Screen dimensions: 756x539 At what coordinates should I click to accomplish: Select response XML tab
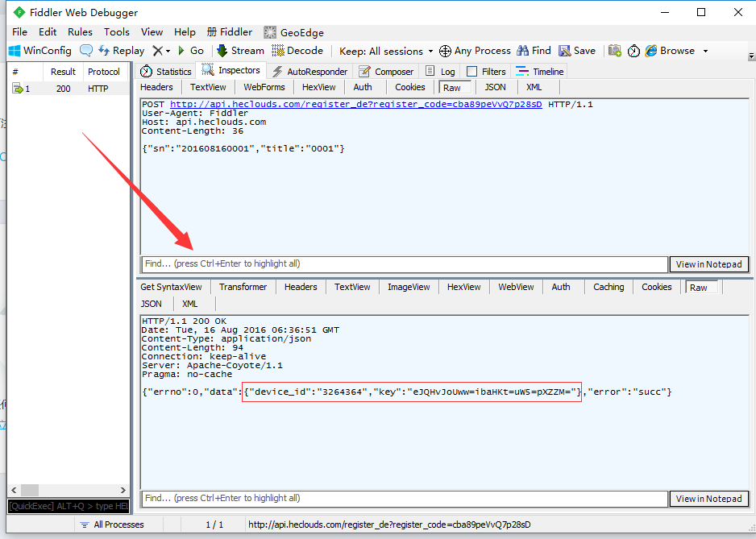(x=190, y=304)
